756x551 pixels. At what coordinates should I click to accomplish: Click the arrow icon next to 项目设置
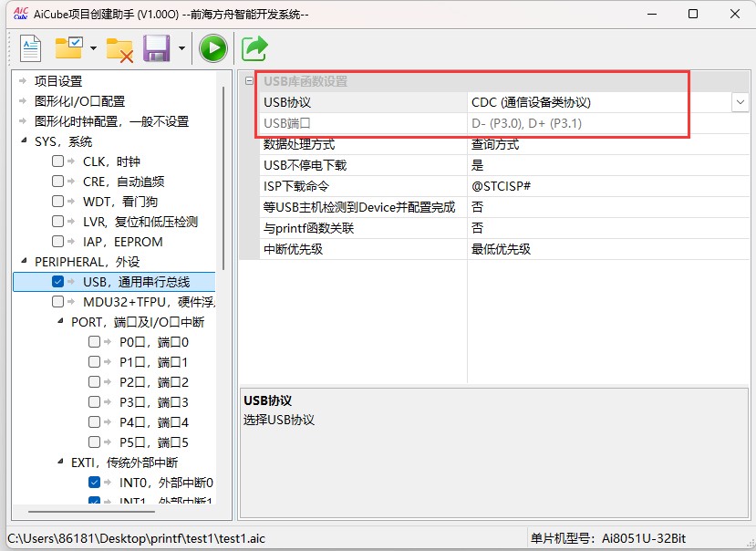click(23, 81)
